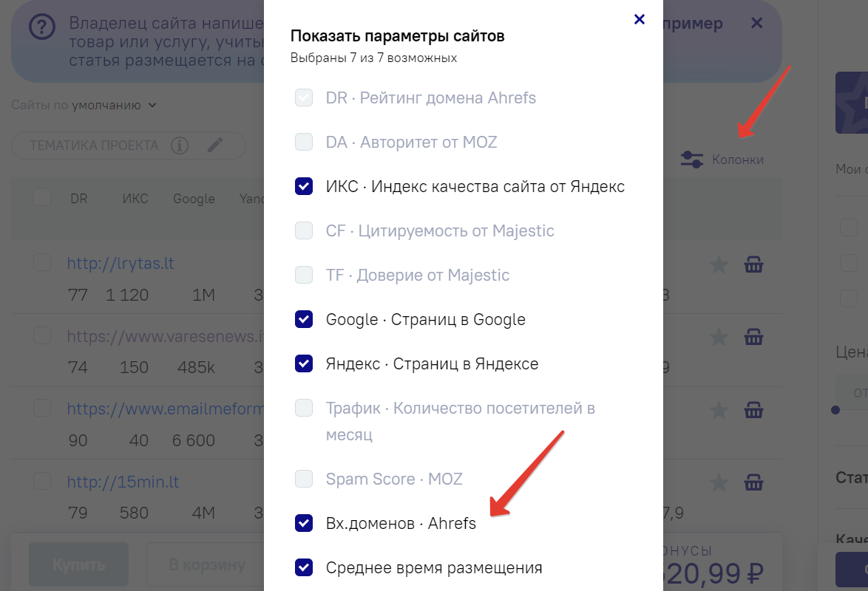
Task: Click the info icon beside Тематика проекта
Action: click(180, 146)
